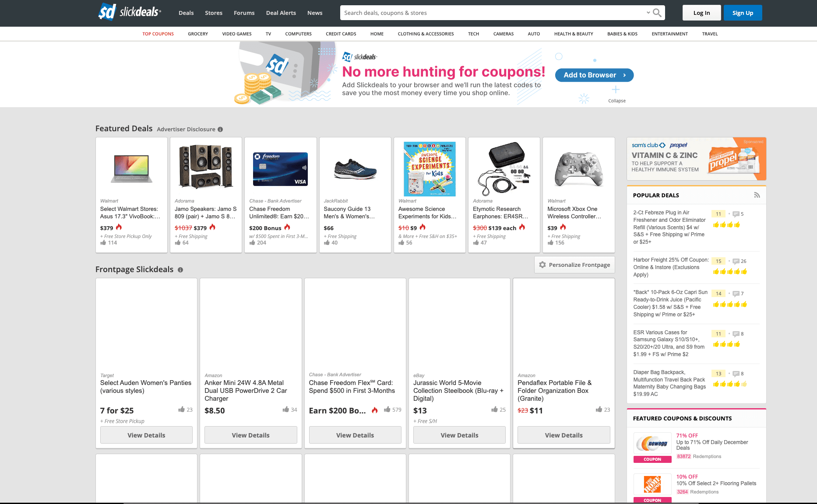Click thumbs-up icon on Etymotic Earphones deal
Image resolution: width=817 pixels, height=504 pixels.
(476, 242)
